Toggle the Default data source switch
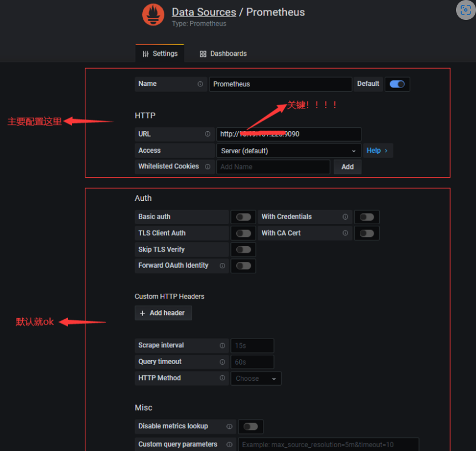 [x=397, y=84]
